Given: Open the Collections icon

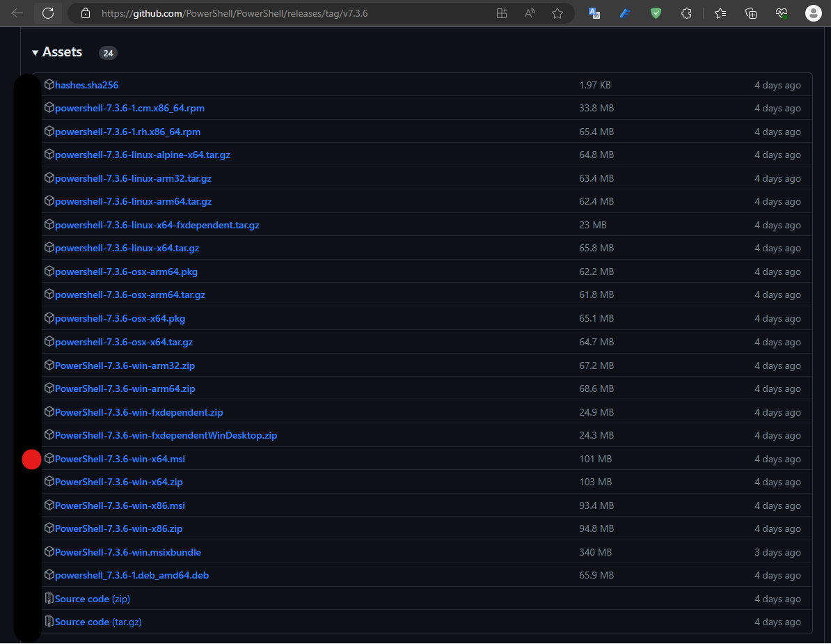Looking at the screenshot, I should pos(751,13).
